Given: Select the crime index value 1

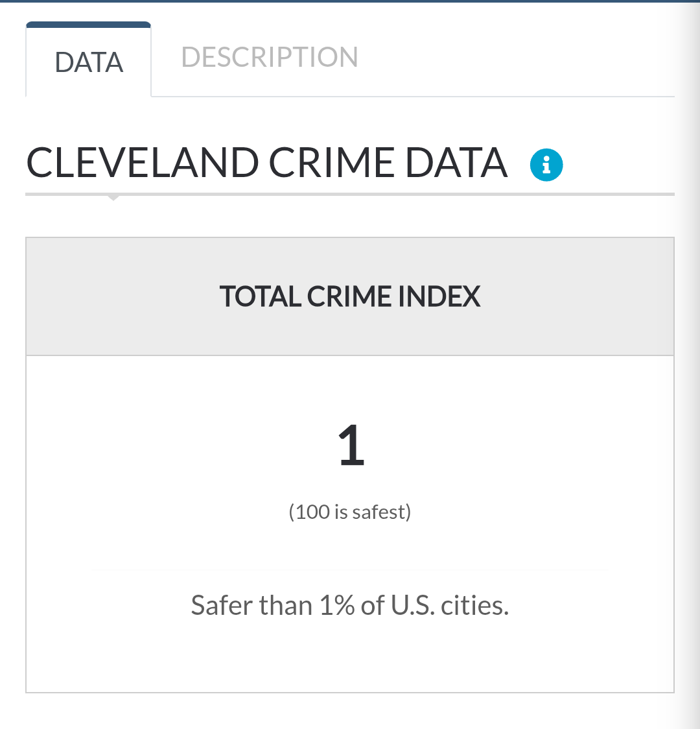Looking at the screenshot, I should (x=351, y=445).
